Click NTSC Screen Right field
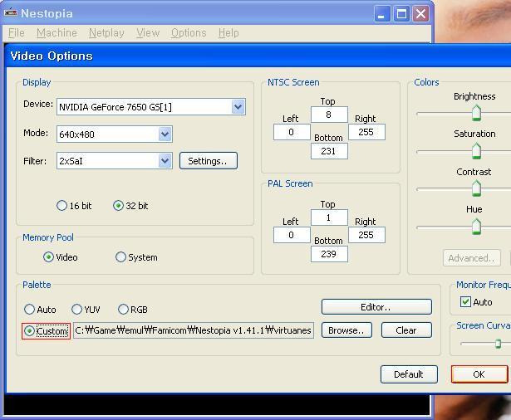The image size is (511, 420). [x=366, y=132]
